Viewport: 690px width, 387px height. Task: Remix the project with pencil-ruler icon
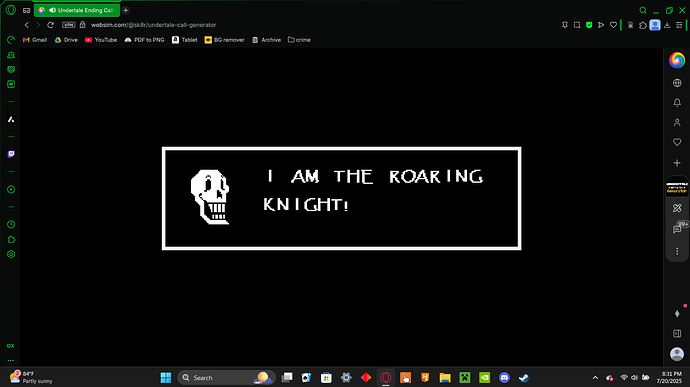[x=677, y=208]
